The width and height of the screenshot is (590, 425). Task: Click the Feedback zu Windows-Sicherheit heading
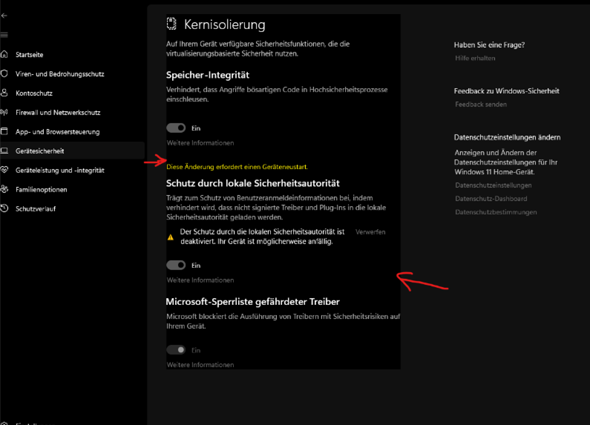(x=506, y=91)
